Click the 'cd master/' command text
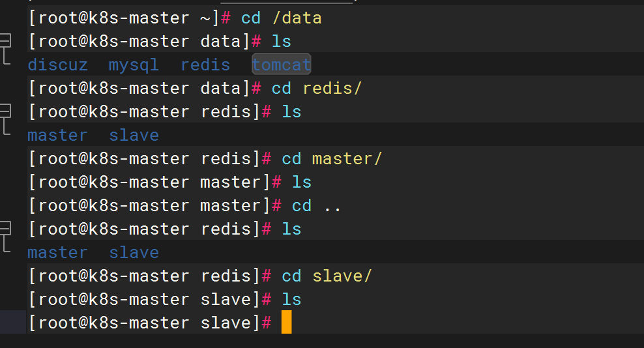644x348 pixels. 331,158
